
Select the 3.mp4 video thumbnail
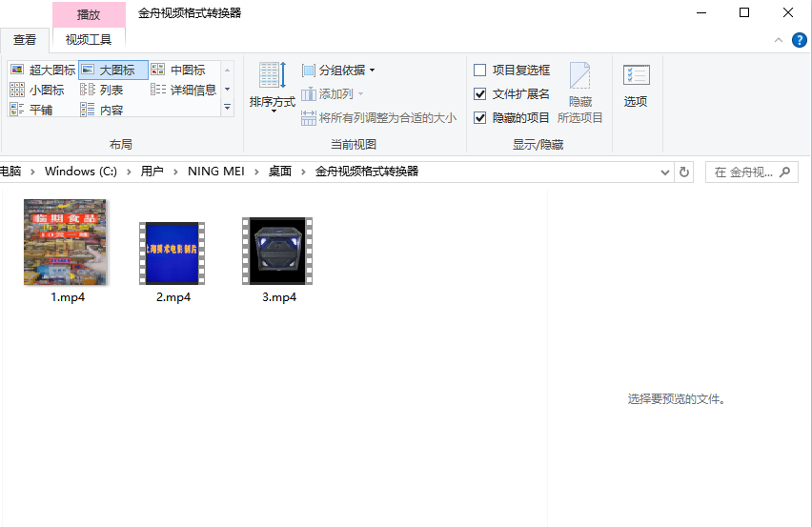(x=277, y=251)
